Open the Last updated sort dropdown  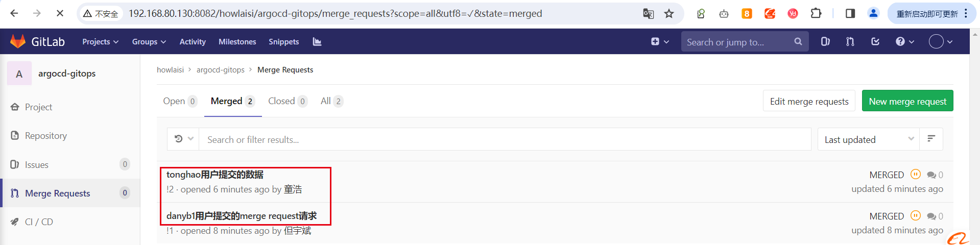[x=868, y=139]
